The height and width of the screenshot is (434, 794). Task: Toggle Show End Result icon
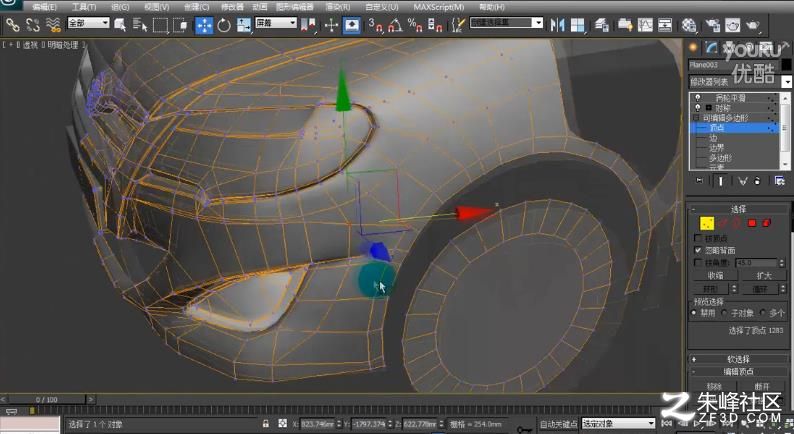(x=721, y=181)
